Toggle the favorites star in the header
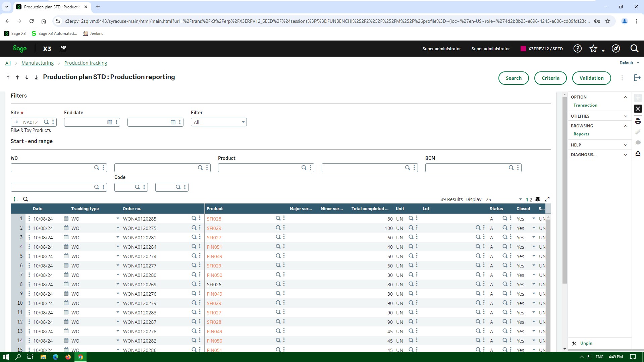644x362 pixels. pos(594,49)
